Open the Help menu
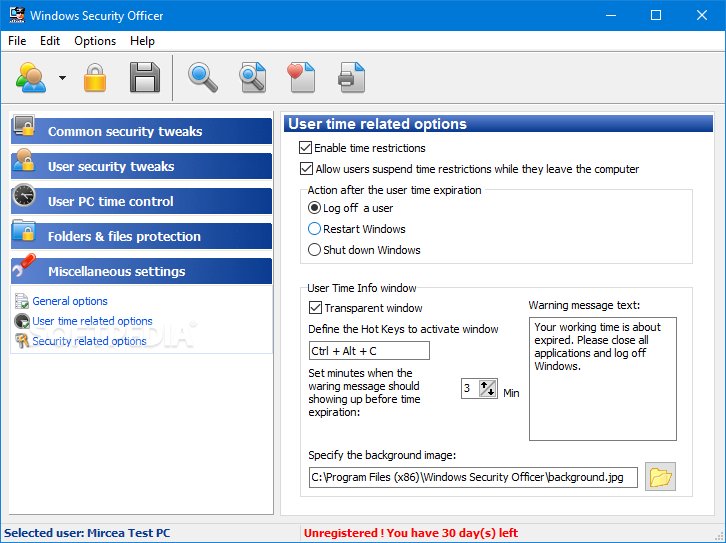The image size is (726, 543). pyautogui.click(x=142, y=41)
